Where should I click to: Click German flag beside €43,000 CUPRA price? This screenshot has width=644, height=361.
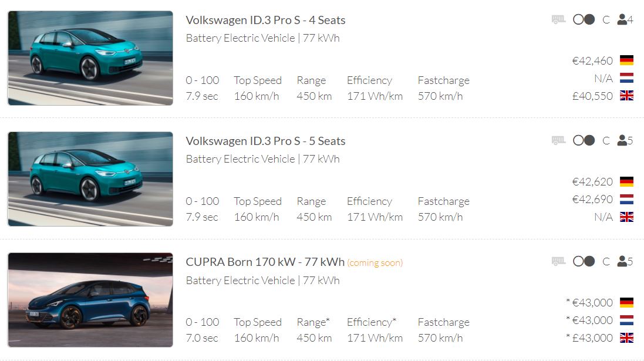[x=626, y=302]
